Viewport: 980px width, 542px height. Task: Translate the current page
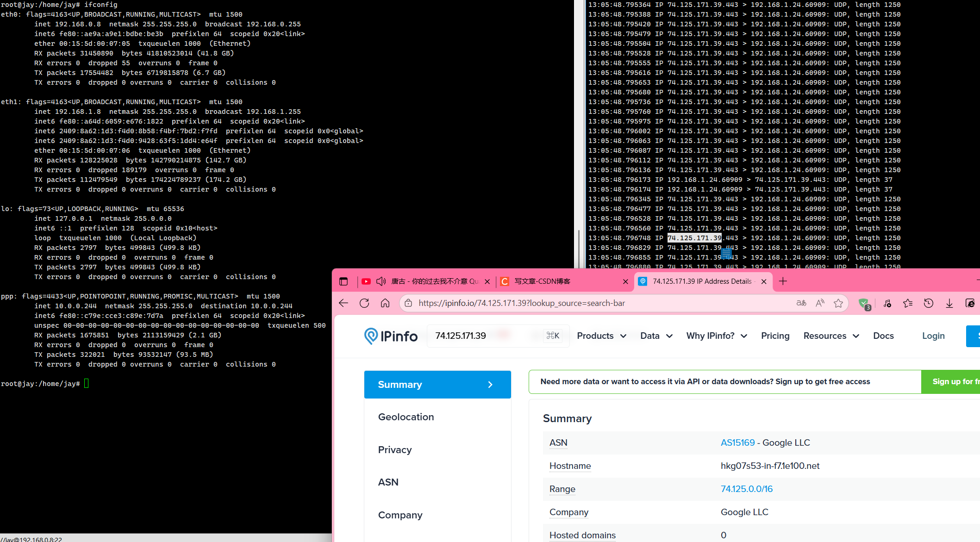click(801, 303)
